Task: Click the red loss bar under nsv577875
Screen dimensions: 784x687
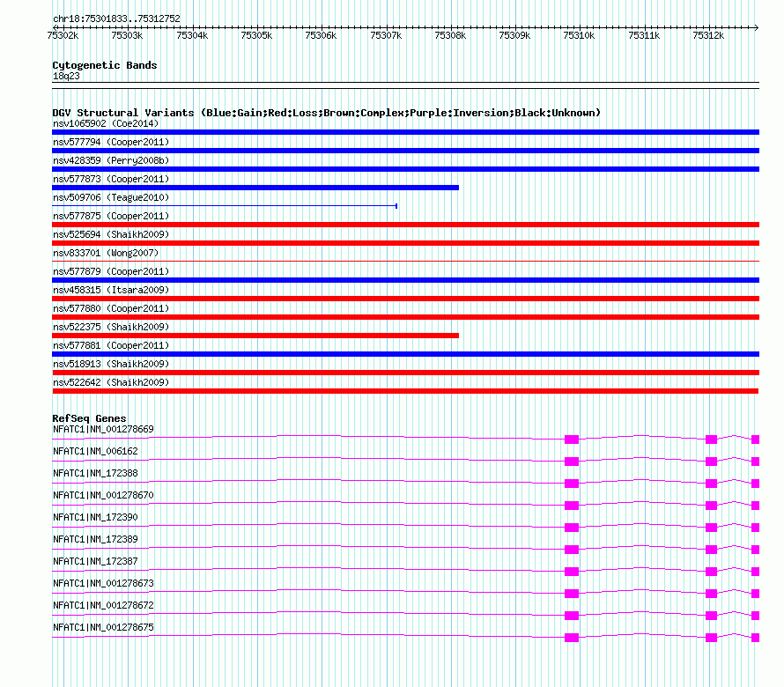Action: (x=405, y=225)
